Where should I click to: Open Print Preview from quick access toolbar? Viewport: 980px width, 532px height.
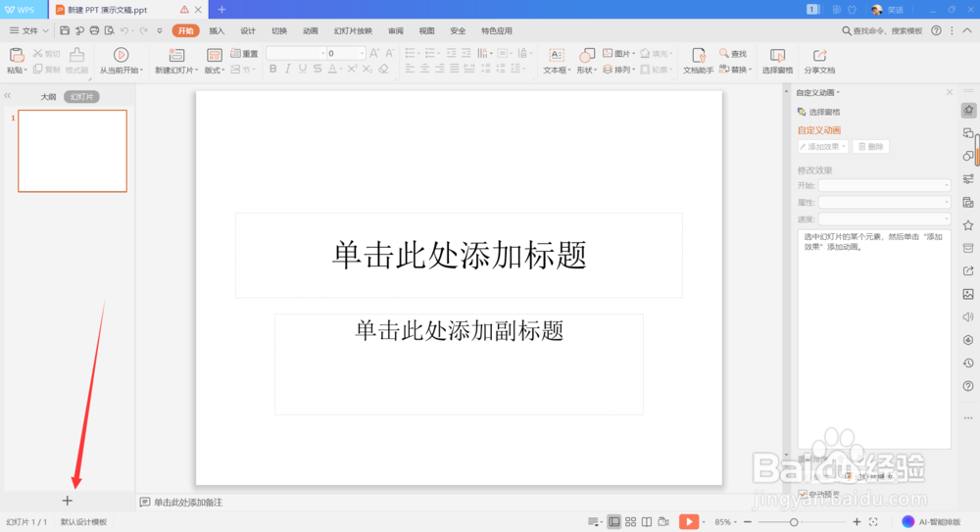tap(110, 30)
